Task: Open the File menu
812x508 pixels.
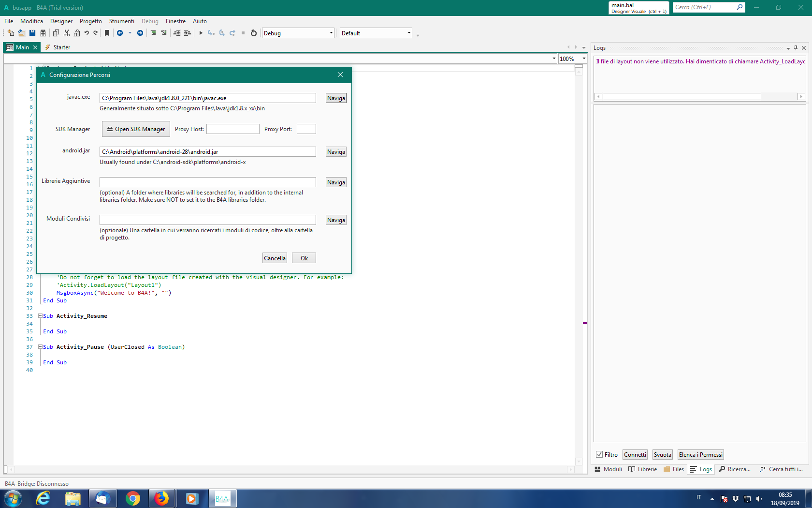Action: click(9, 21)
